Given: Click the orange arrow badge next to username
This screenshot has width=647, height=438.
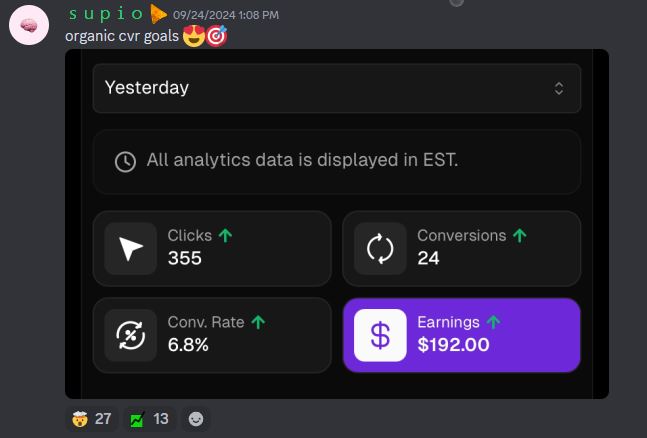Looking at the screenshot, I should point(158,14).
